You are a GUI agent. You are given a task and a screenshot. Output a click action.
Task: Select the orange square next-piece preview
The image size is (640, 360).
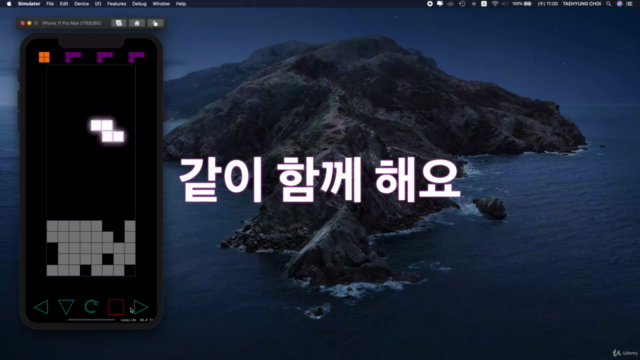44,57
